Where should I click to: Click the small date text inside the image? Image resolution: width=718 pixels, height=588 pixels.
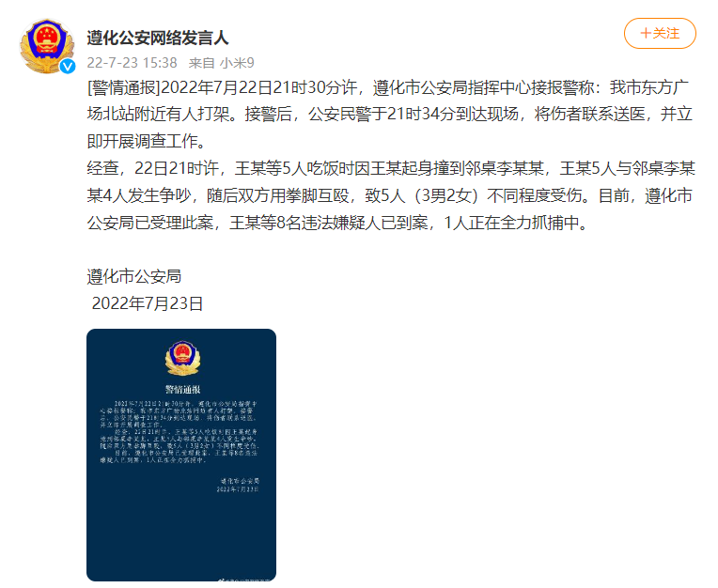(238, 489)
